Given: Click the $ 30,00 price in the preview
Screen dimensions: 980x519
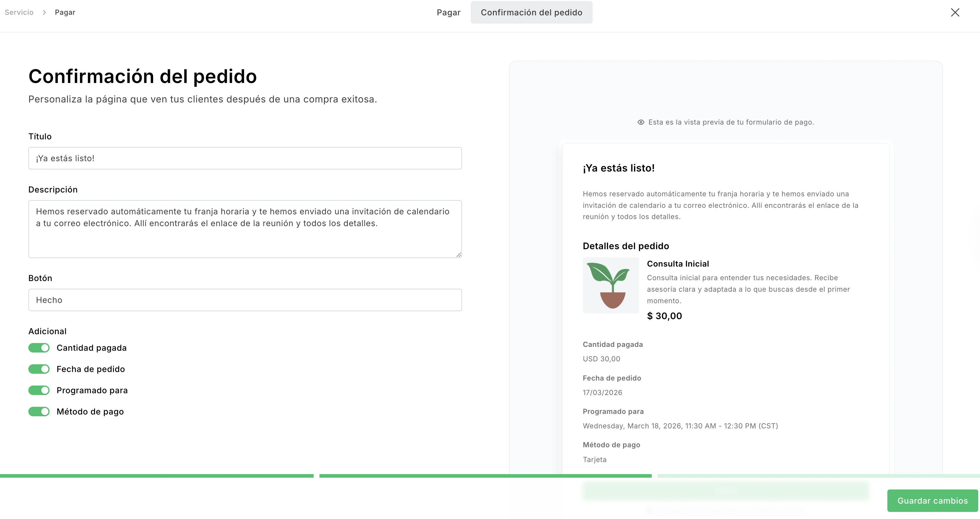Looking at the screenshot, I should pyautogui.click(x=664, y=316).
